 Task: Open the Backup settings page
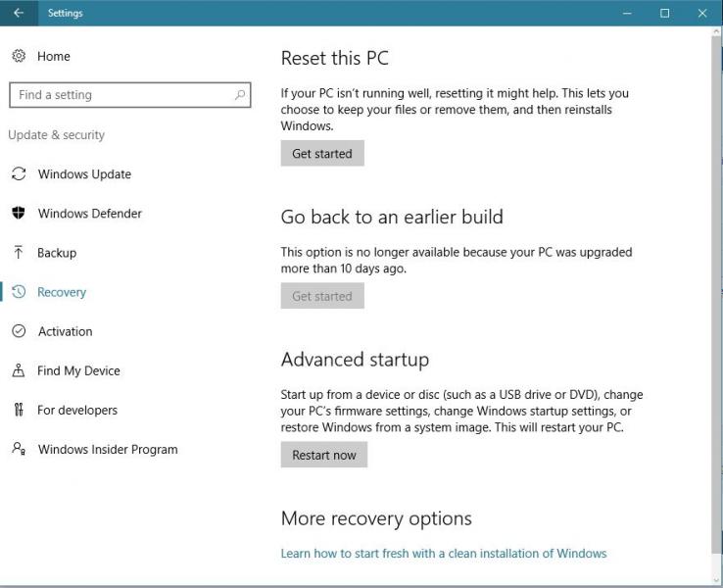57,253
